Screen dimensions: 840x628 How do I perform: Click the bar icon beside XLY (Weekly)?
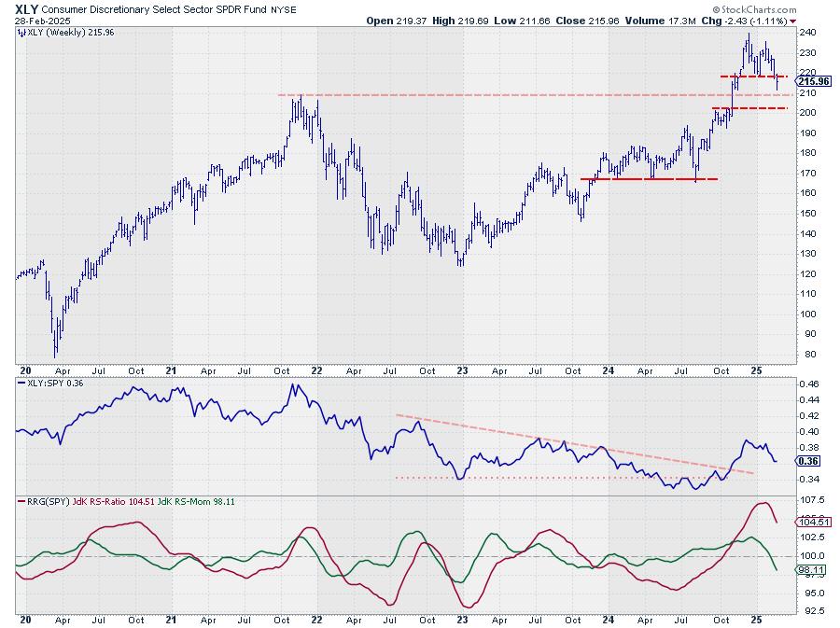point(21,32)
